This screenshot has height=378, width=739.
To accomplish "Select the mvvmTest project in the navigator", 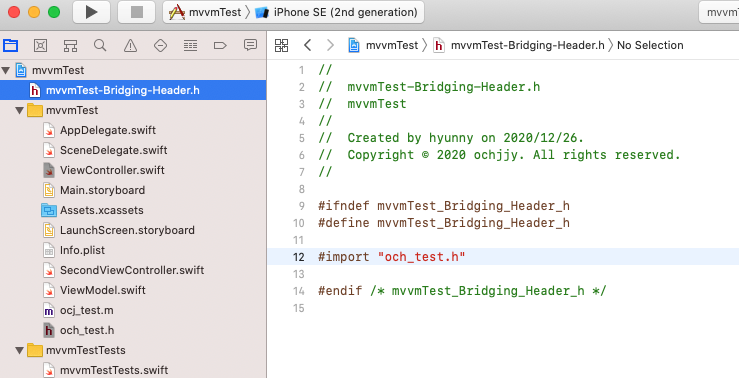I will (133, 70).
